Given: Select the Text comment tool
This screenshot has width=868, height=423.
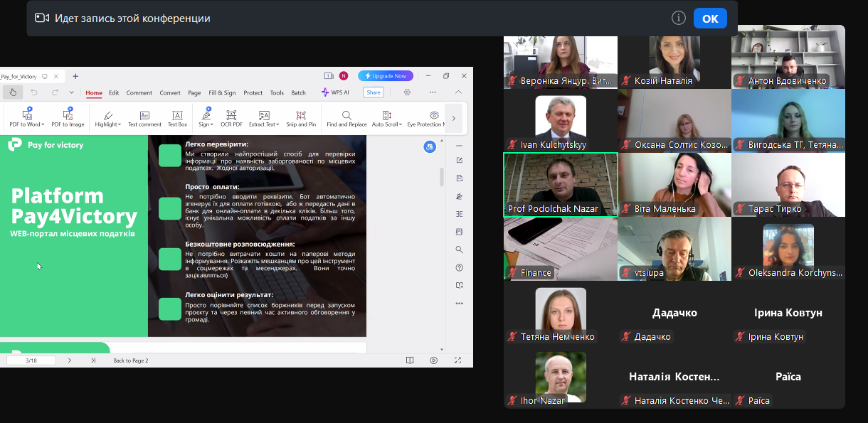Looking at the screenshot, I should pyautogui.click(x=144, y=118).
